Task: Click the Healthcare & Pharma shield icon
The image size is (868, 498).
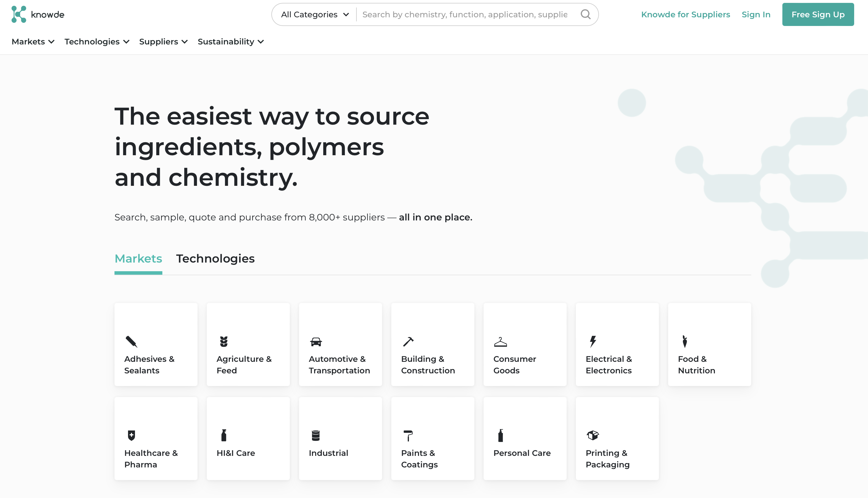Action: (x=131, y=435)
